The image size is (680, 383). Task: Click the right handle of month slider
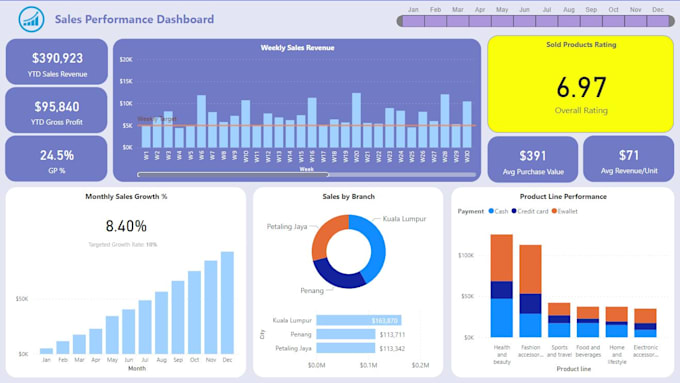pyautogui.click(x=671, y=21)
